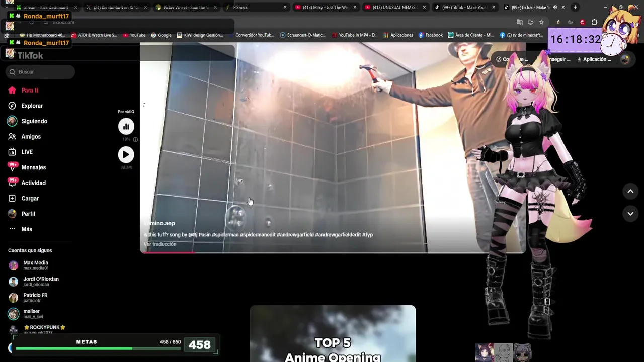Viewport: 644px width, 362px height.
Task: Switch to Milky - Just The We tab
Action: click(325, 8)
